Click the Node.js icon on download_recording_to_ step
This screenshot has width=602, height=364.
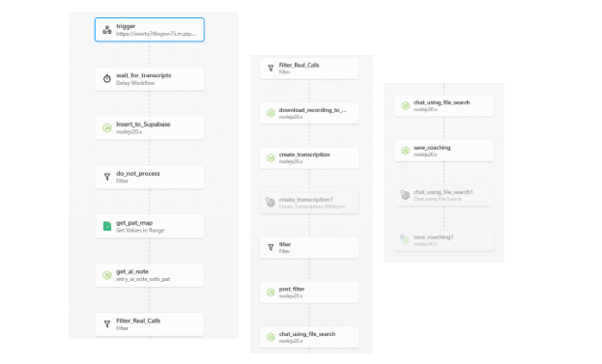pos(271,113)
